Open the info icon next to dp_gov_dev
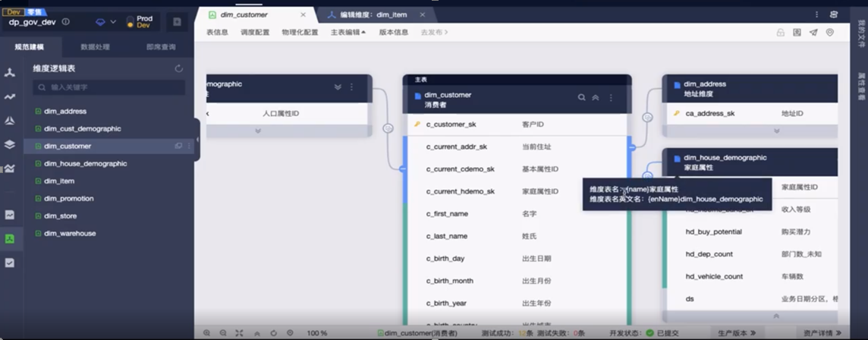 pyautogui.click(x=65, y=21)
